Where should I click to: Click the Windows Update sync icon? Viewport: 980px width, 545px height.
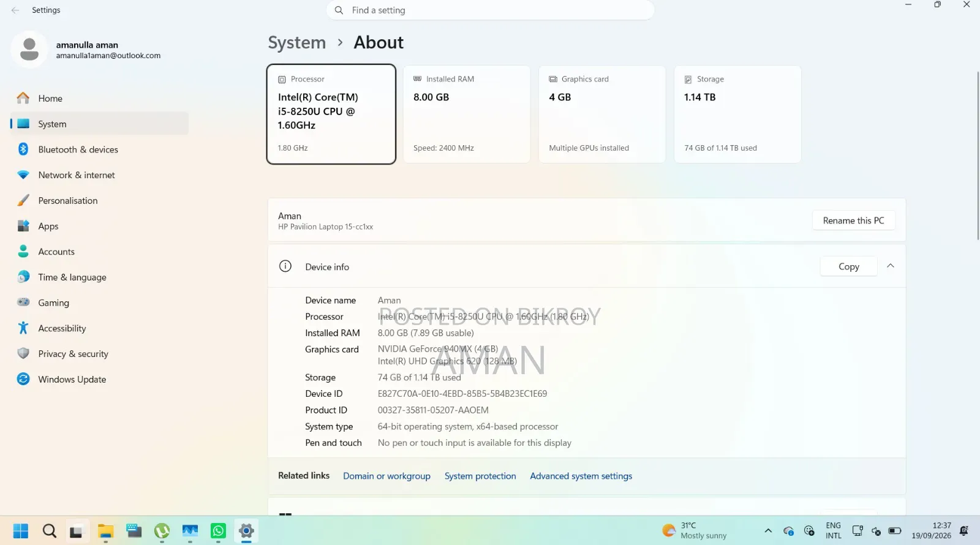tap(23, 379)
